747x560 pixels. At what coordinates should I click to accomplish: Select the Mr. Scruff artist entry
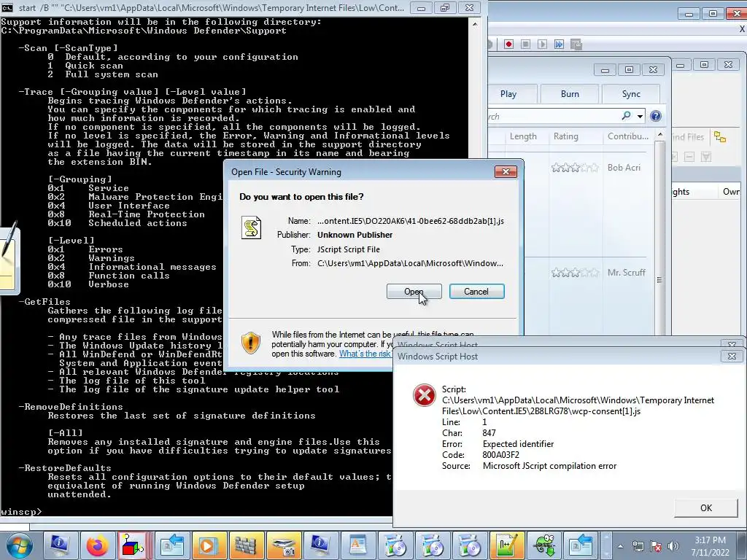tap(626, 273)
